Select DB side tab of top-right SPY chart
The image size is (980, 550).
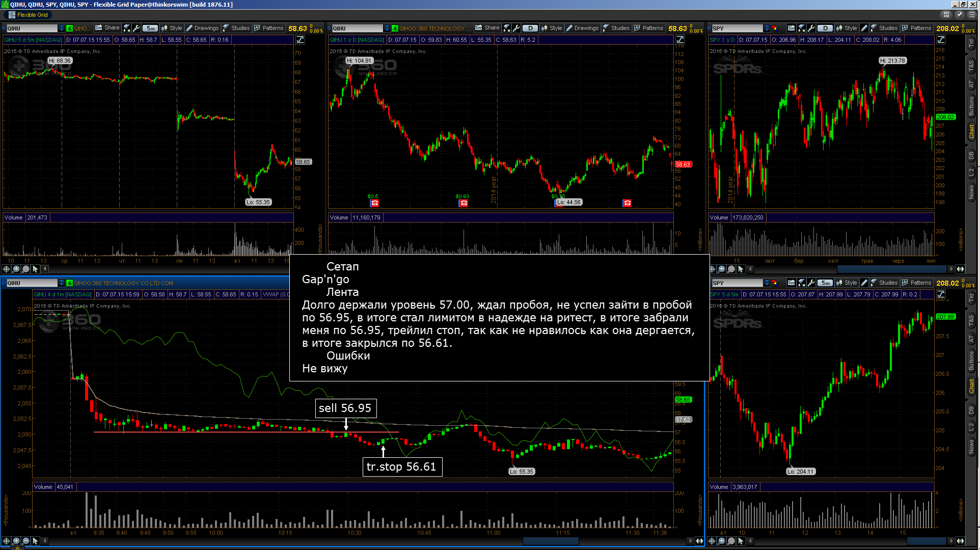[x=971, y=155]
